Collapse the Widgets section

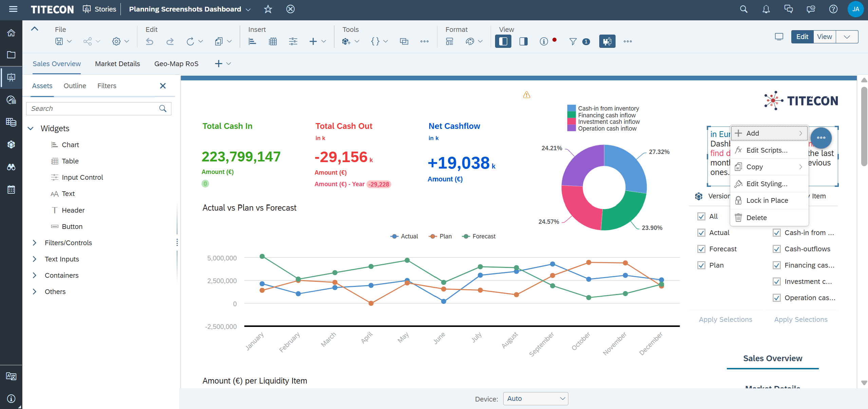tap(31, 129)
